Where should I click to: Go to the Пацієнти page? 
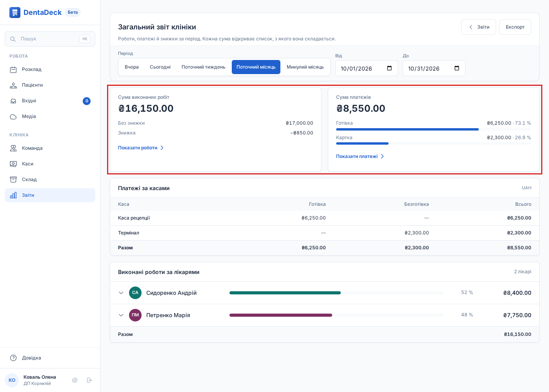coord(50,85)
